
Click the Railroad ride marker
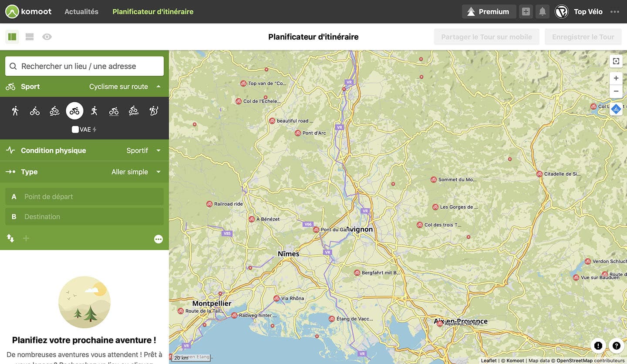[209, 204]
